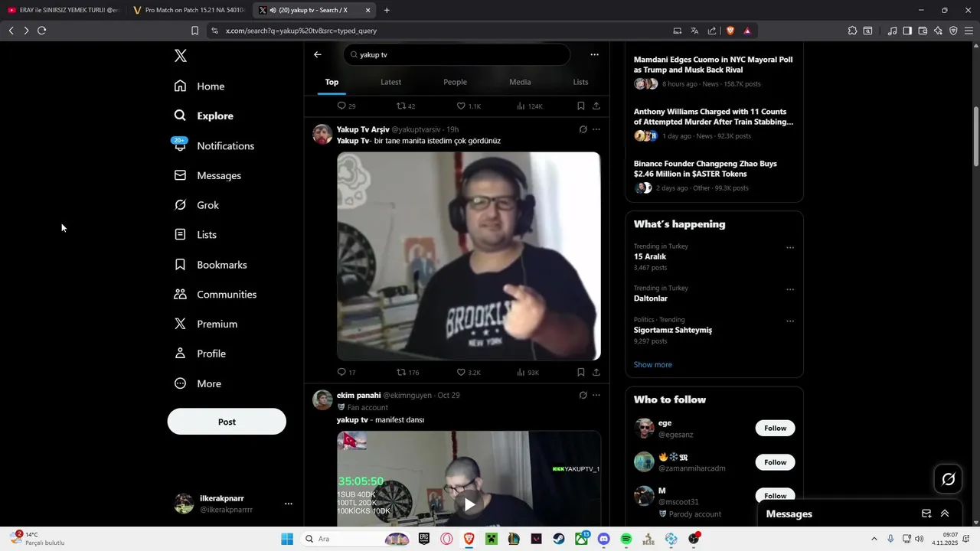Click the Post button
Viewport: 980px width, 551px height.
(227, 422)
